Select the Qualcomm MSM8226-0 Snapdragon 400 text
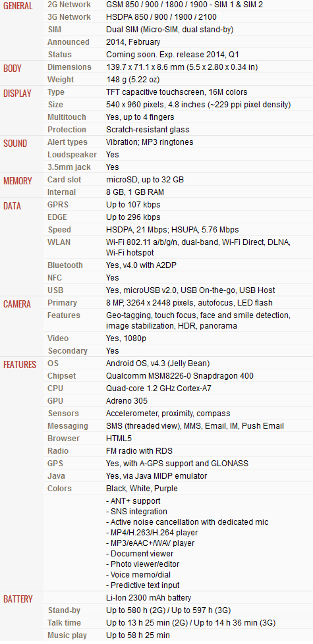Viewport: 313px width, 644px height. tap(179, 376)
